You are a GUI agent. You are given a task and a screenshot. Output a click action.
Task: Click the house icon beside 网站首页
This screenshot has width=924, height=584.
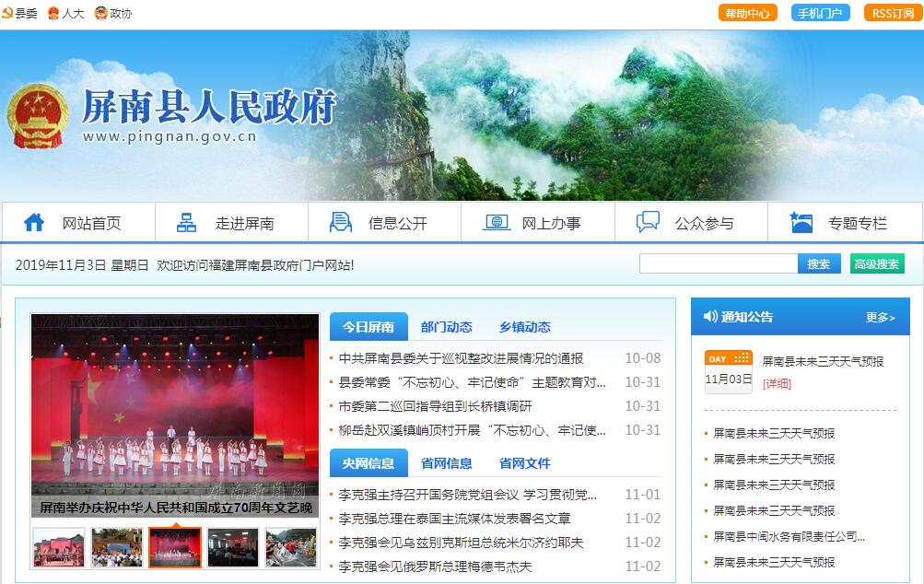click(x=34, y=223)
